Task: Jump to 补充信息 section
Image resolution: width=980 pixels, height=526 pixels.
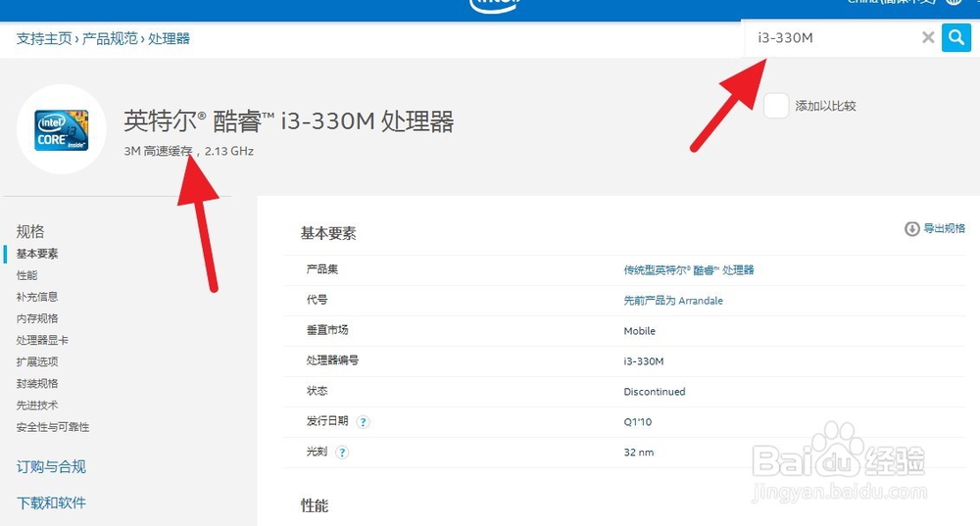Action: click(37, 297)
